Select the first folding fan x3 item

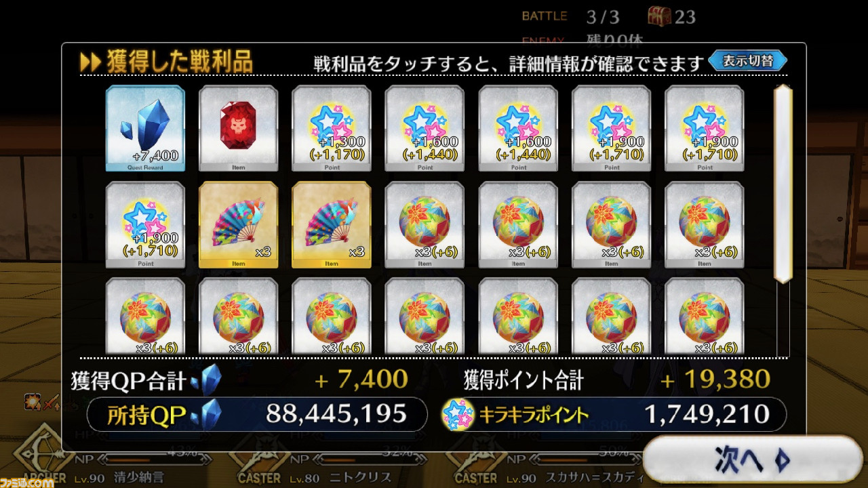[238, 225]
